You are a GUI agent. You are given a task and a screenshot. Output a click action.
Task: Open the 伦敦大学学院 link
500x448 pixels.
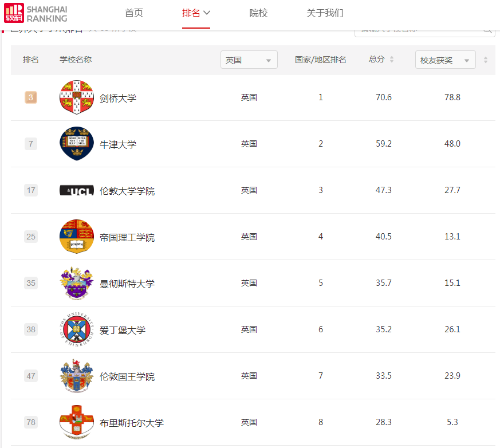[127, 191]
